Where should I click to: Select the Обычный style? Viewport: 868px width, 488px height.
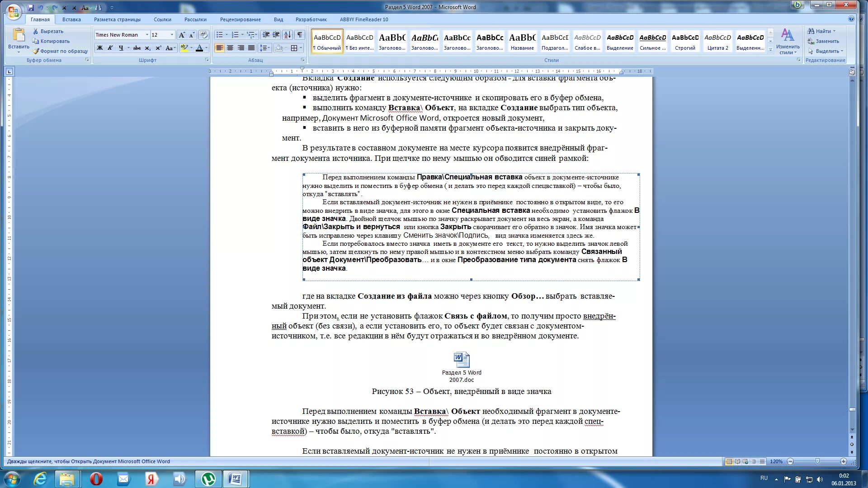tap(327, 41)
